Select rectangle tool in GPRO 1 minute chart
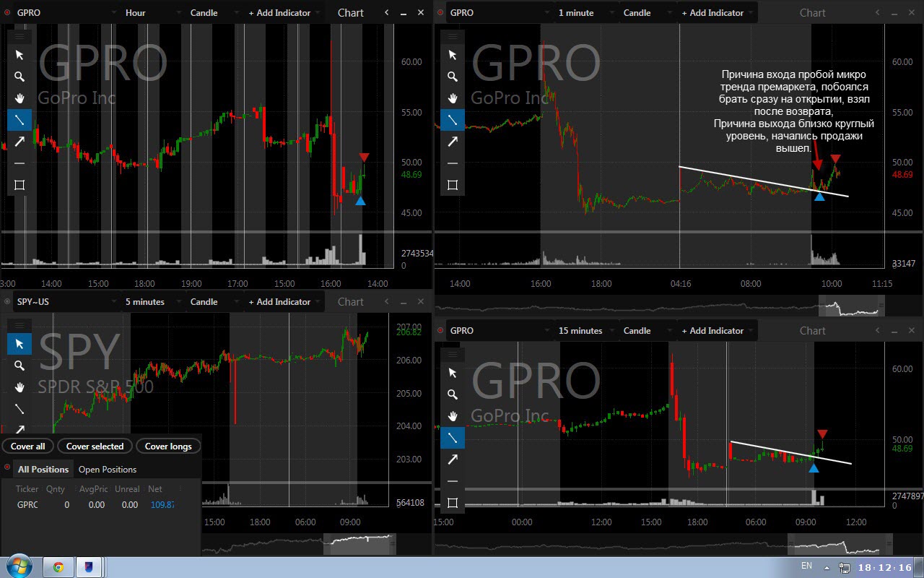924x578 pixels. pyautogui.click(x=453, y=185)
